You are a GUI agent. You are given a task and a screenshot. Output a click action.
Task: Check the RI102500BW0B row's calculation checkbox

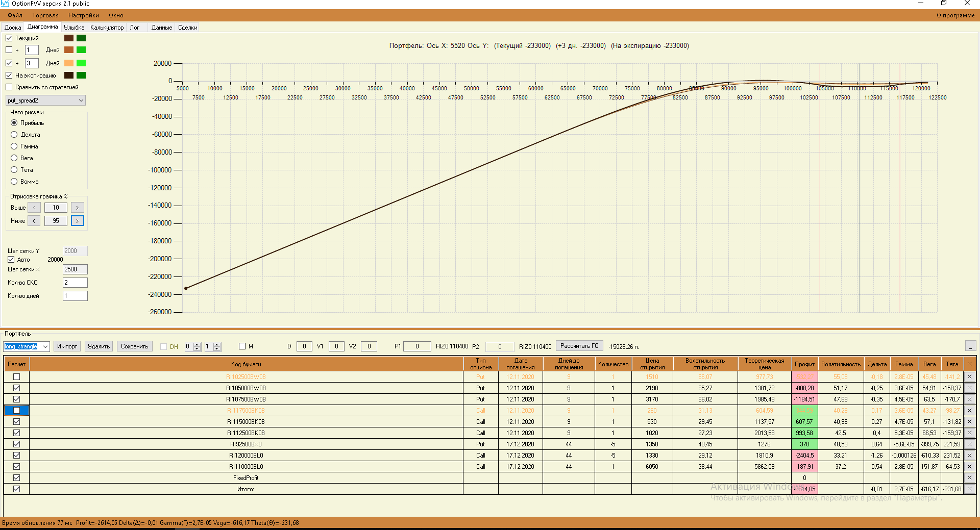coord(17,377)
